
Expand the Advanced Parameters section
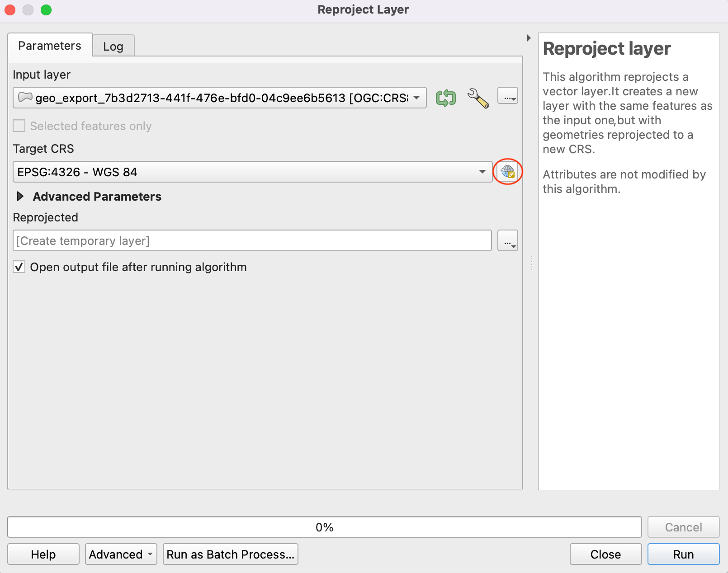20,197
